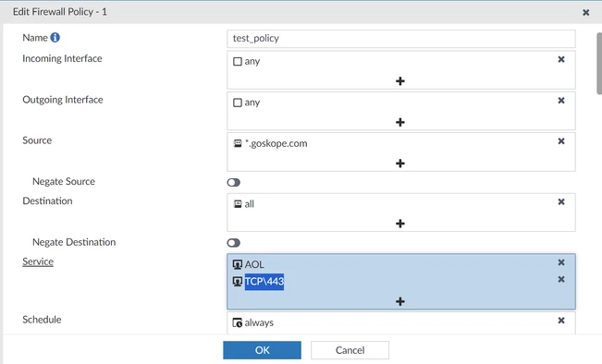Remove *.goskope.com from Source
The height and width of the screenshot is (364, 602).
point(561,141)
